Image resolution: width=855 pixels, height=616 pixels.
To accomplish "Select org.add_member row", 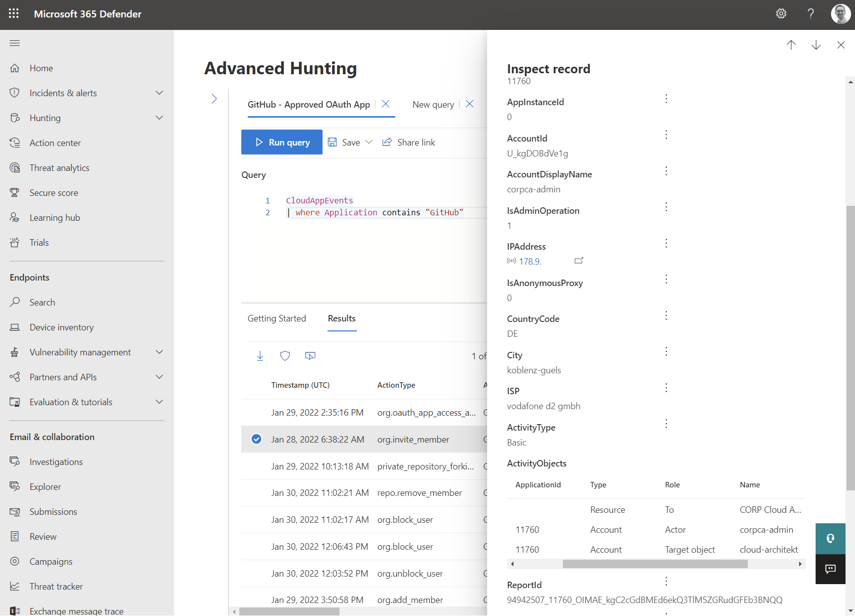I will pyautogui.click(x=364, y=600).
